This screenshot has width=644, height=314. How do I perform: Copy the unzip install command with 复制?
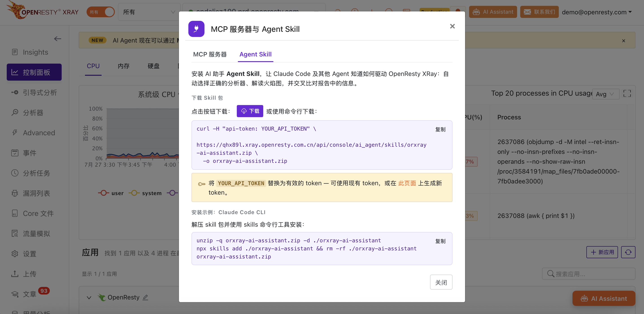pos(440,241)
